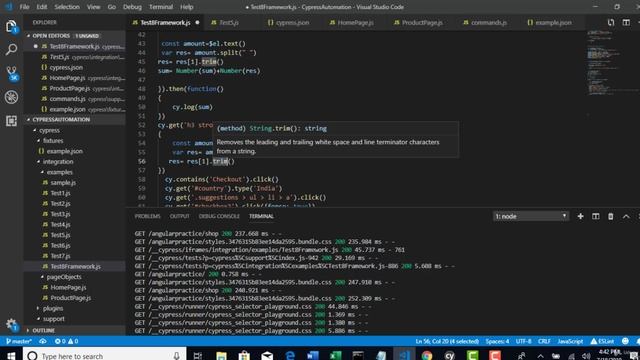
Task: Change language mode via JavaScript
Action: (570, 341)
